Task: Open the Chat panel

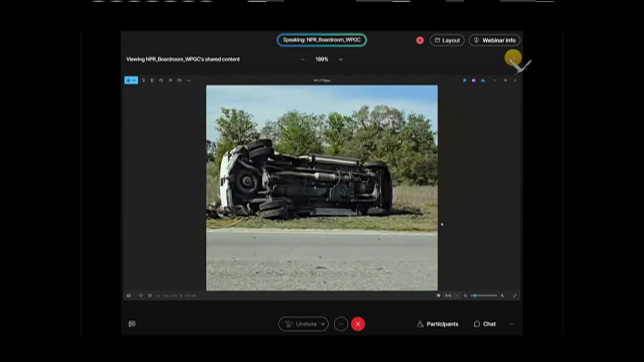Action: (485, 324)
